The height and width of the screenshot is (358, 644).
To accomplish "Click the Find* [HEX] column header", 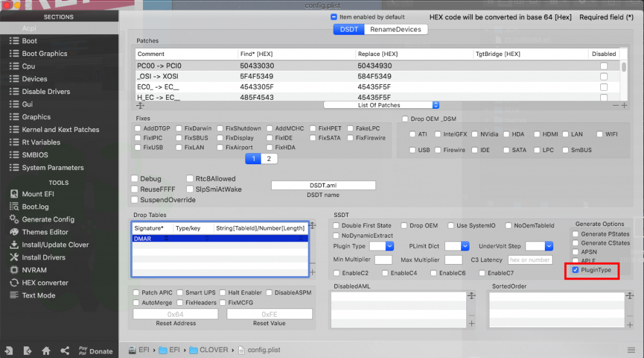I will tap(296, 54).
